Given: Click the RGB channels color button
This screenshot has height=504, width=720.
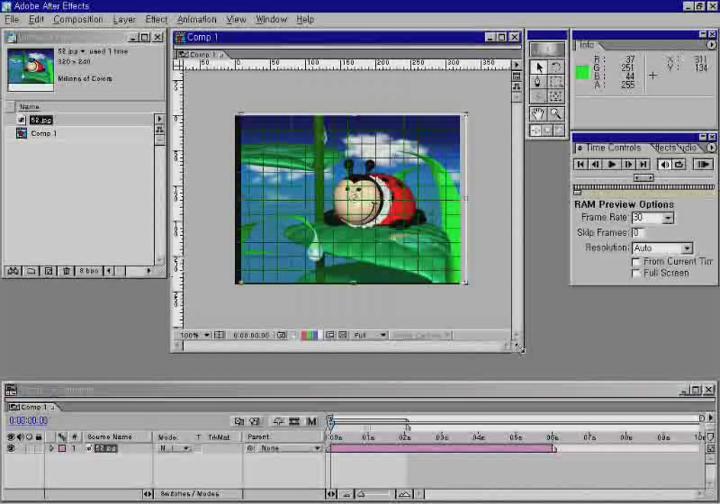Looking at the screenshot, I should [x=309, y=336].
